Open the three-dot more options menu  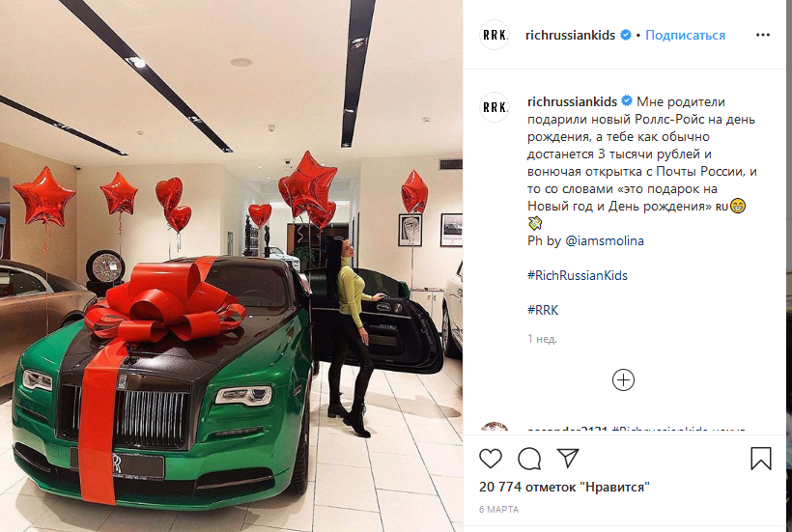pos(763,35)
